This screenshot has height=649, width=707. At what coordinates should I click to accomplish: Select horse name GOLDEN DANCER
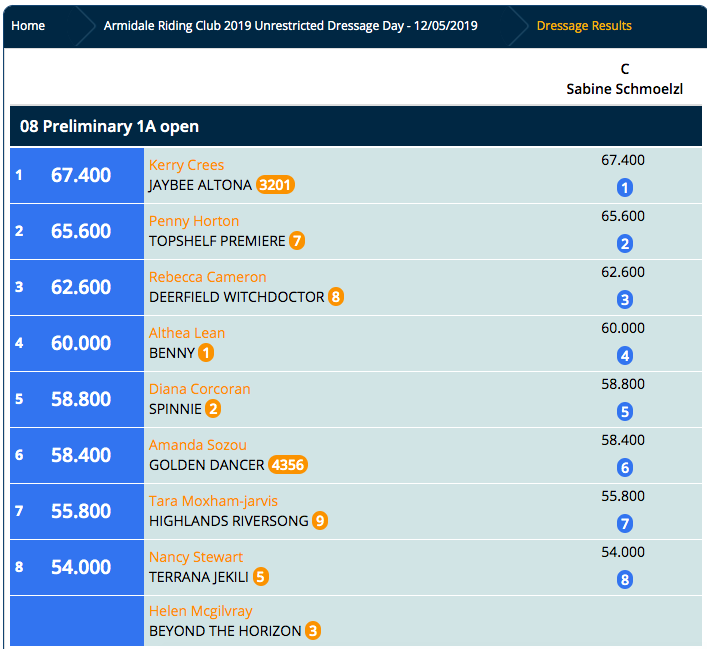(207, 465)
